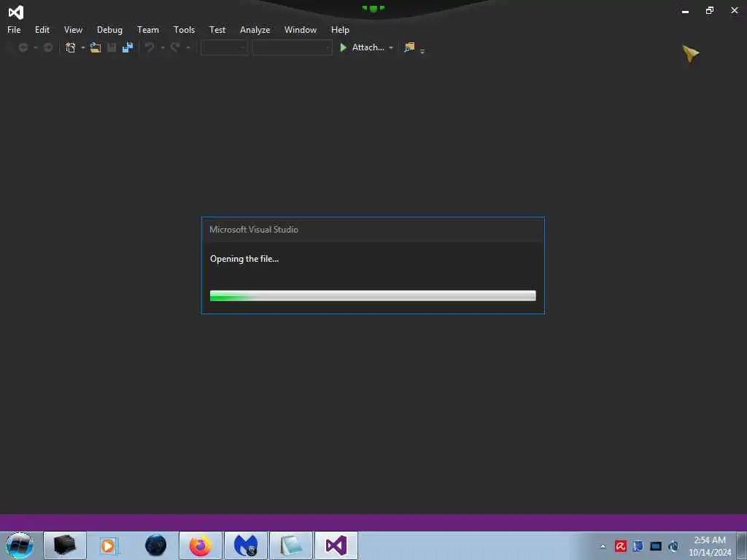
Task: Click the red Avira tray icon
Action: point(620,546)
